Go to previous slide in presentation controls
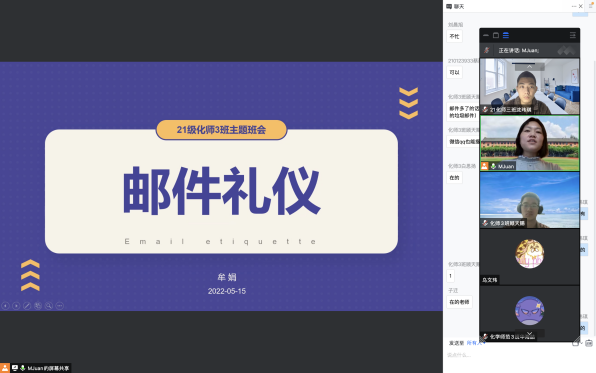Viewport: 596px width, 373px height. click(5, 306)
